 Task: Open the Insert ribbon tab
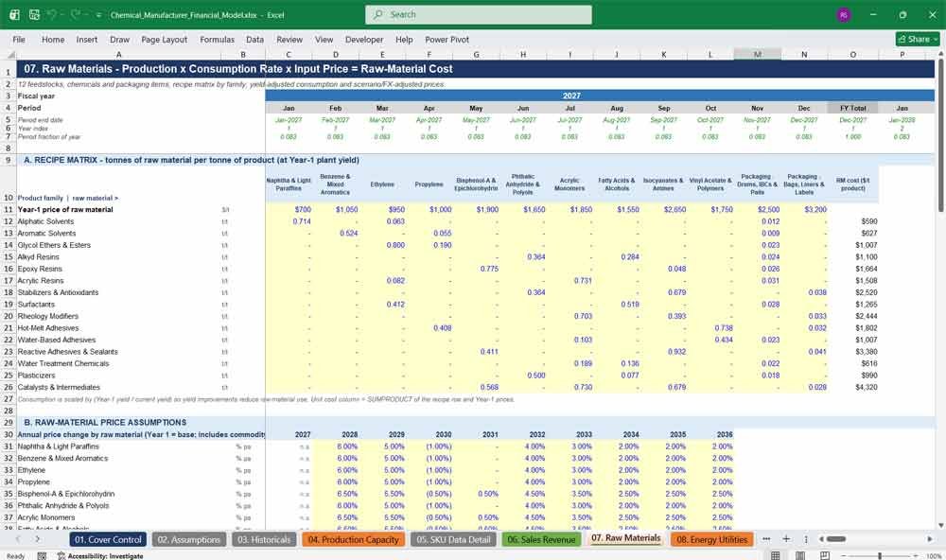(87, 39)
